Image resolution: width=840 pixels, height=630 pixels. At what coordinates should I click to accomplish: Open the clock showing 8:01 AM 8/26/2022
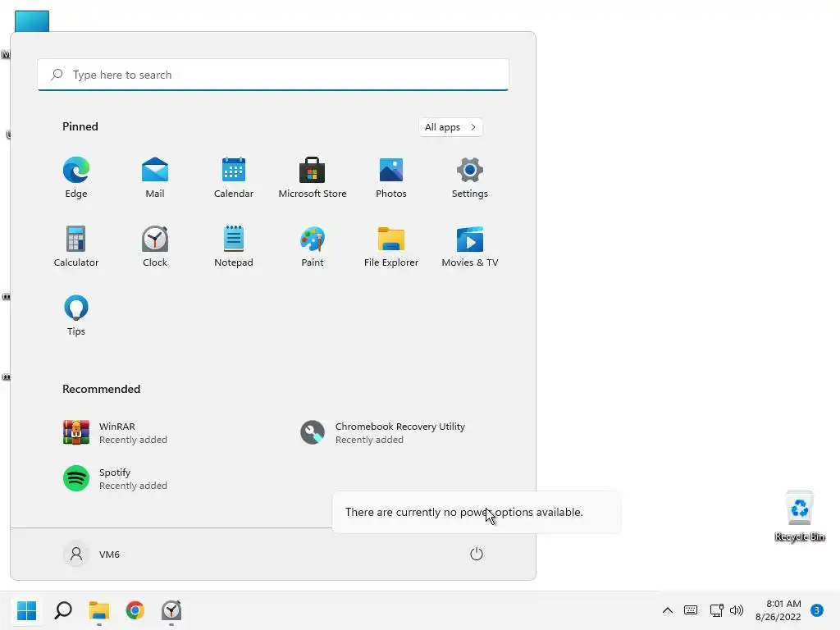point(778,610)
